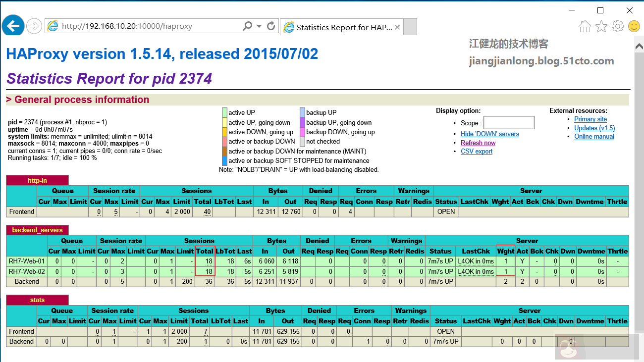
Task: Open favorites with the star icon
Action: [601, 27]
